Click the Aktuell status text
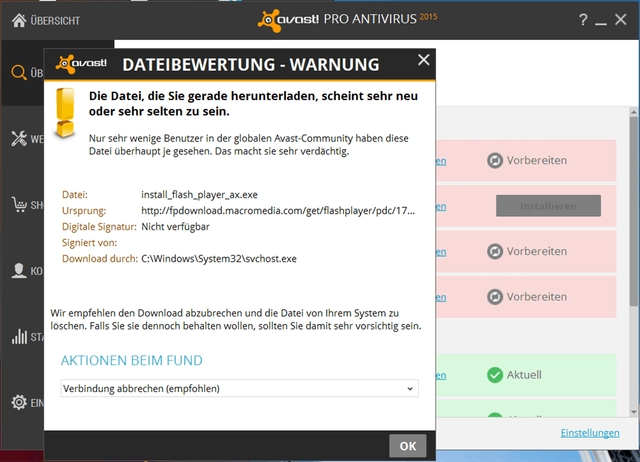 tap(524, 375)
